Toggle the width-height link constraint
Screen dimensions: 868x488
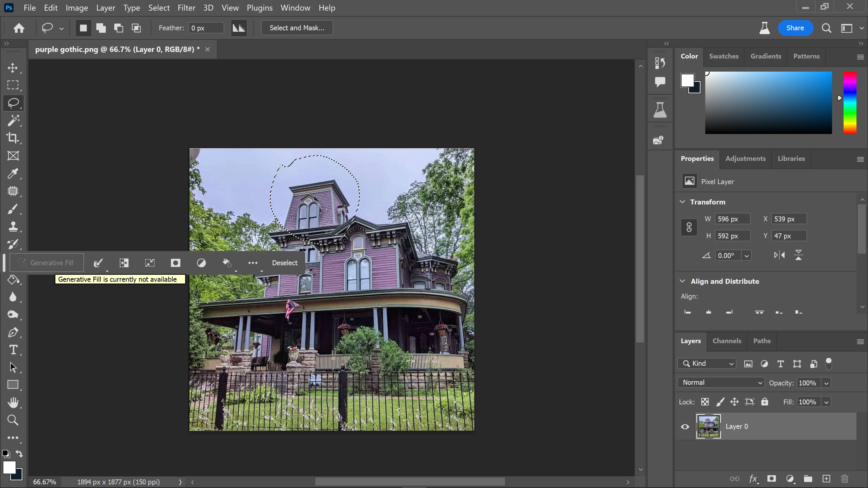pos(689,227)
